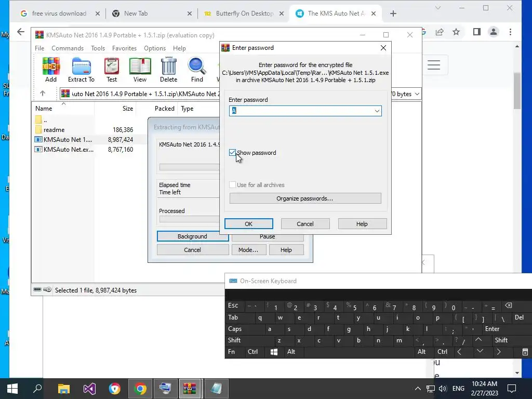This screenshot has width=532, height=399.
Task: Open WinRAR Favorites menu
Action: [124, 48]
